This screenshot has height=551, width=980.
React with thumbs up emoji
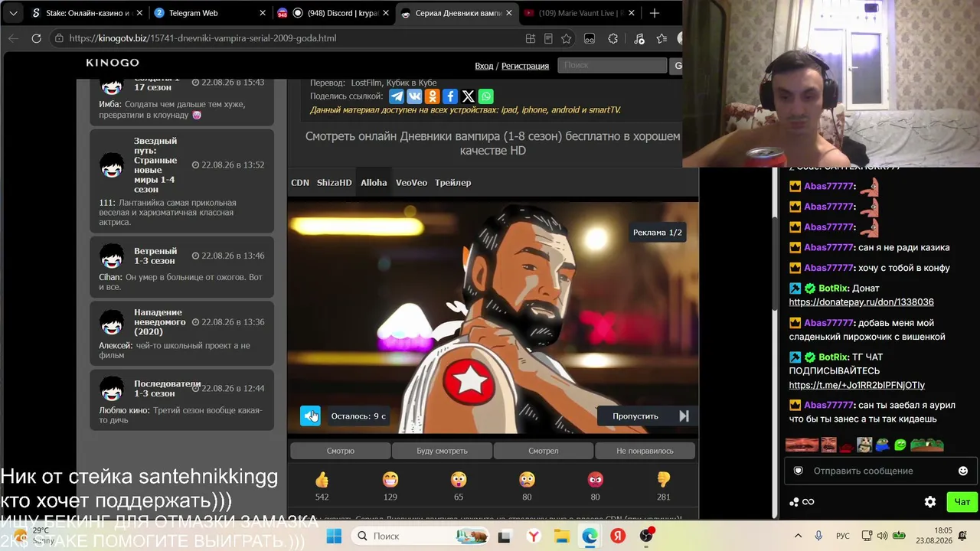pos(322,480)
